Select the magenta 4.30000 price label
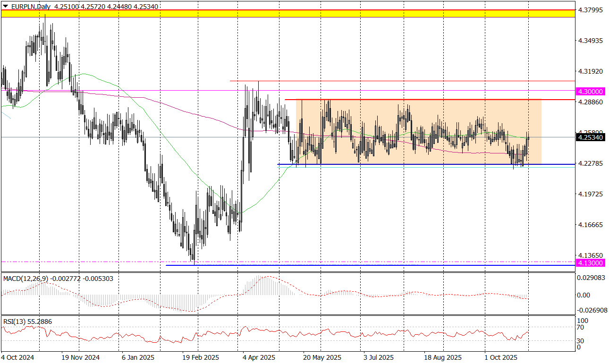This screenshot has width=609, height=364. tap(590, 91)
